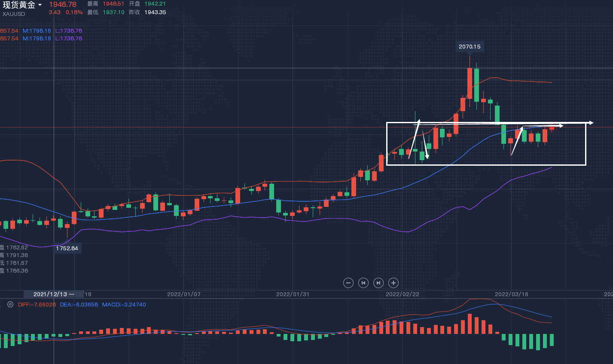The width and height of the screenshot is (613, 364).
Task: Click the 2022/01/07 date on the time axis
Action: pos(183,294)
